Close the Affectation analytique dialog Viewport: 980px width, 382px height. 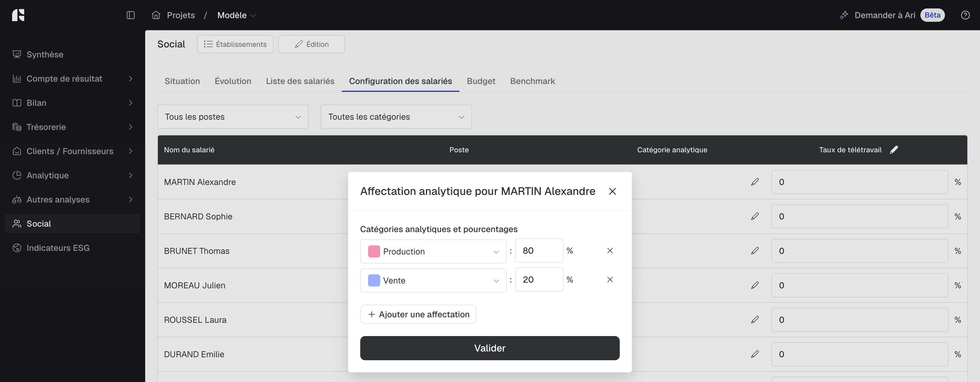[x=612, y=191]
